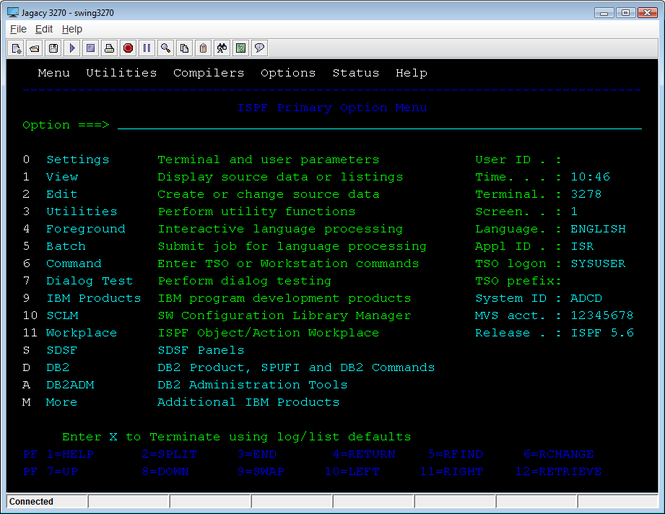The image size is (665, 514).
Task: Click PF key 11=RIGHT
Action: tap(451, 472)
